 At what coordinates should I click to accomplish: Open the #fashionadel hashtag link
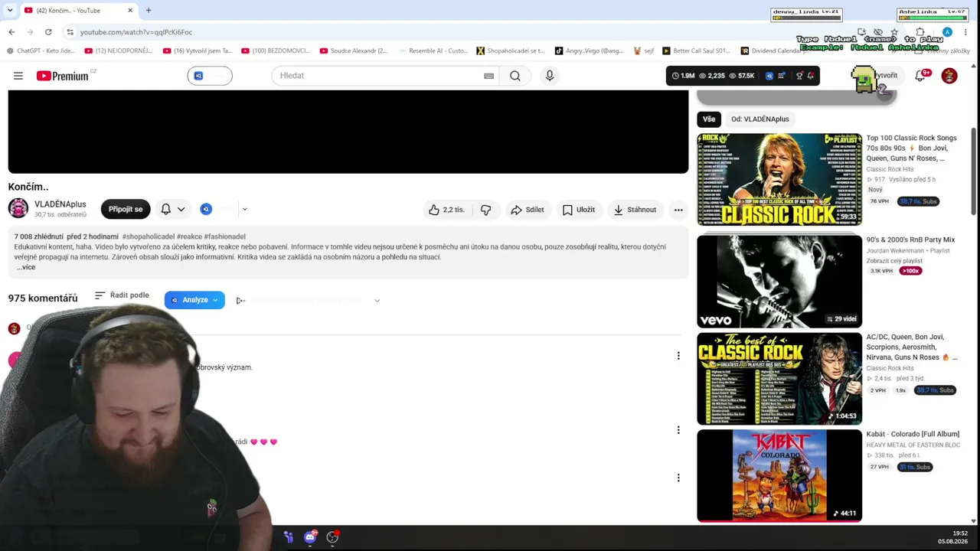[x=225, y=237]
